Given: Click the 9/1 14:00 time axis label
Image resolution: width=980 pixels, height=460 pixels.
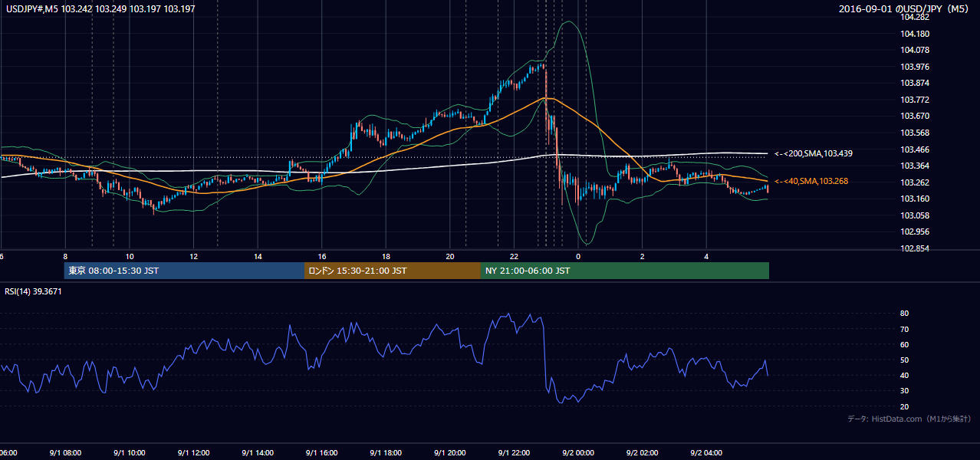Looking at the screenshot, I should pos(258,452).
